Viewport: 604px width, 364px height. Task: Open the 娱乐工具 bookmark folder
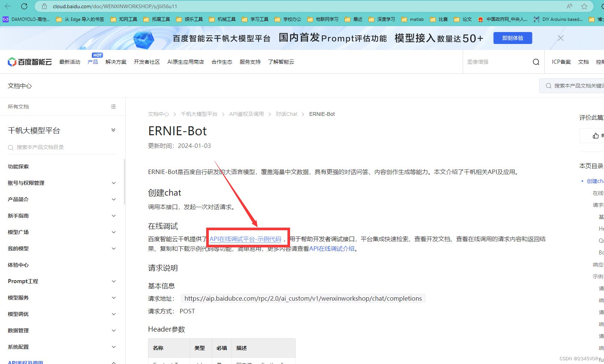click(x=189, y=19)
